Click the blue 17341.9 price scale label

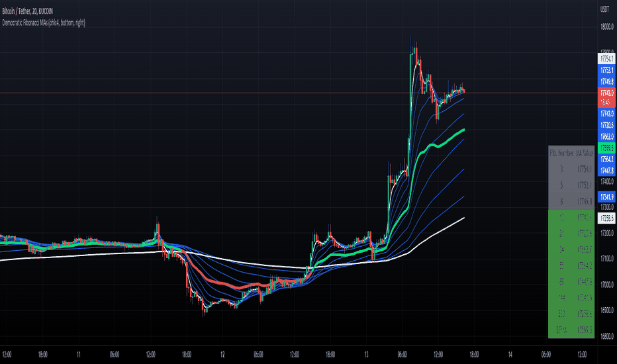pos(606,197)
